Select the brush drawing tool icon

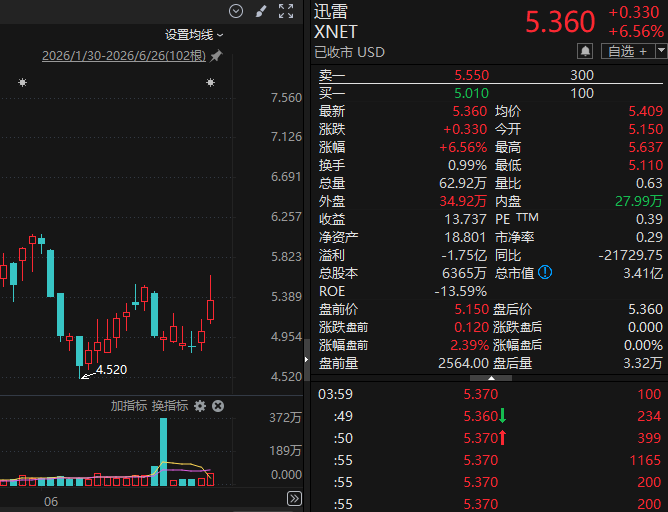261,11
